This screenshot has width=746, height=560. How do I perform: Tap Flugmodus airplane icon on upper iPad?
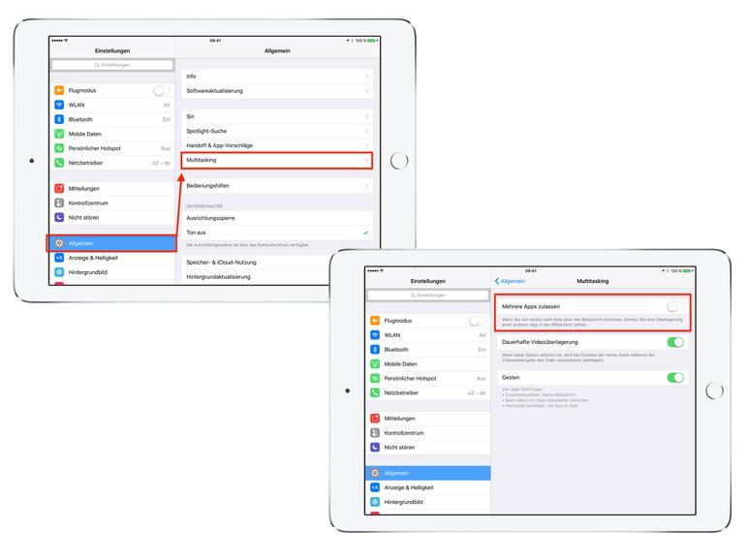(x=59, y=90)
